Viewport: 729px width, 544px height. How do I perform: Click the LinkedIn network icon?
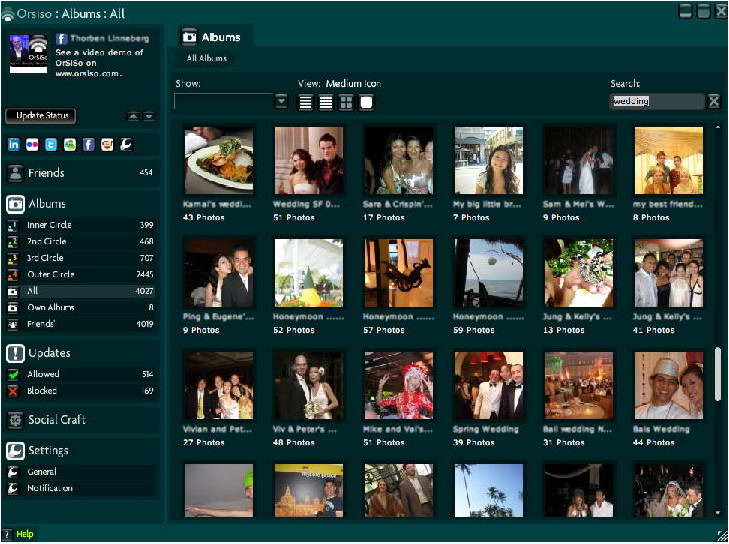point(14,144)
